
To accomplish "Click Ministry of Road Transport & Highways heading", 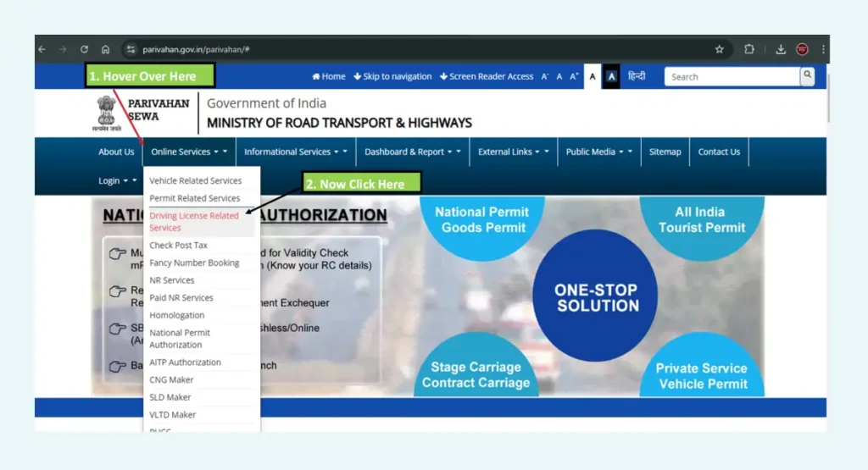I will click(x=339, y=123).
